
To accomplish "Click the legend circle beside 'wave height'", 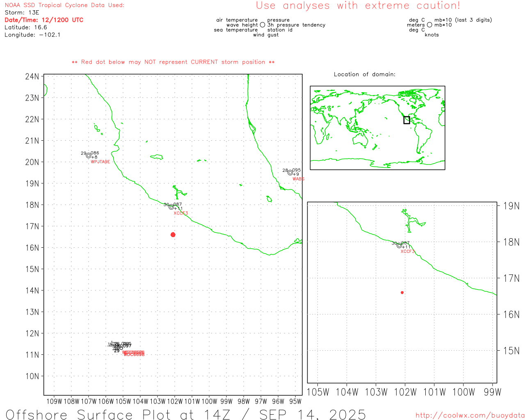I will pos(262,25).
